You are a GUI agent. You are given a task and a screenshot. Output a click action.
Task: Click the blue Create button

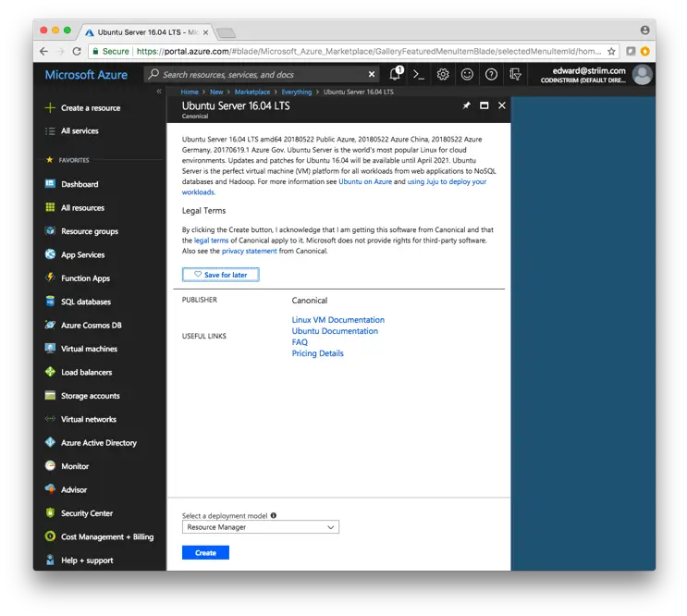(205, 553)
